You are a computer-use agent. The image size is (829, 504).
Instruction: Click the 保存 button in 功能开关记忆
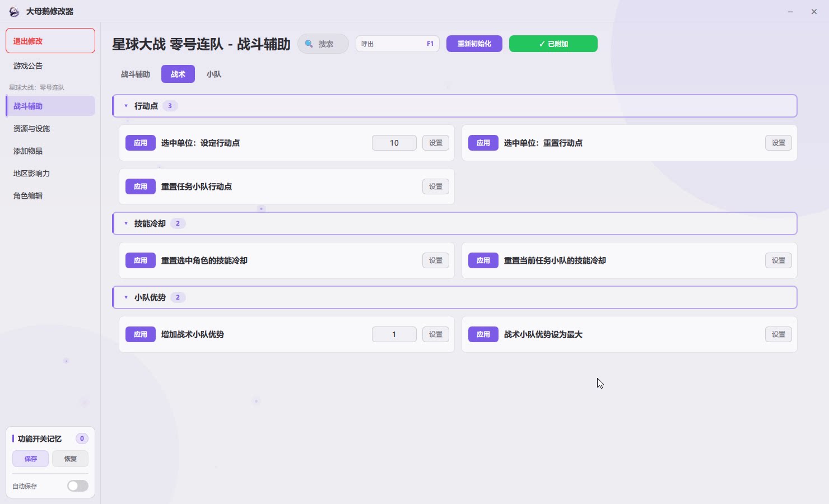click(31, 459)
